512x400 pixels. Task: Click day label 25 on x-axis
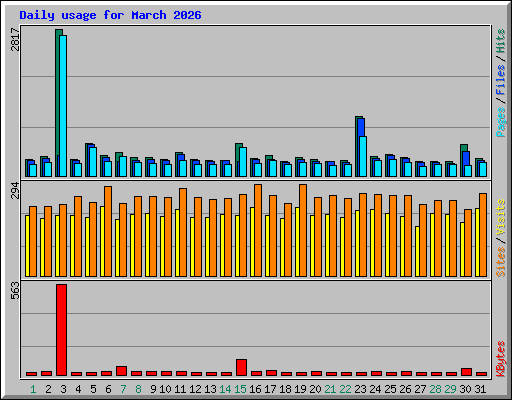pos(390,389)
